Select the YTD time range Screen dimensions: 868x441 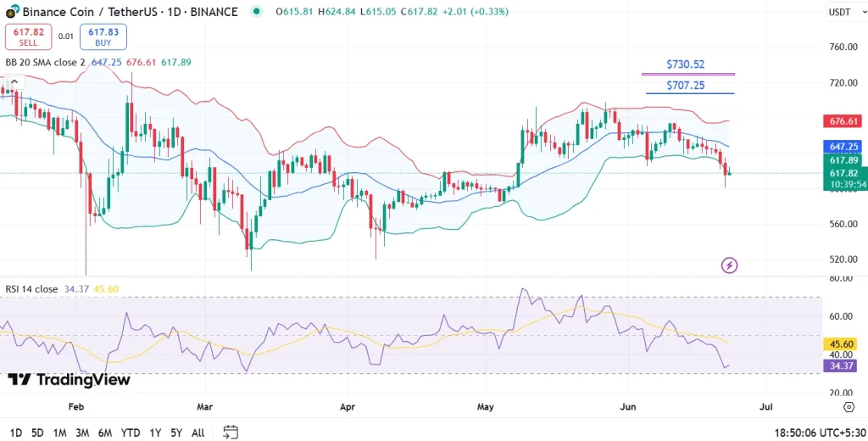[131, 433]
